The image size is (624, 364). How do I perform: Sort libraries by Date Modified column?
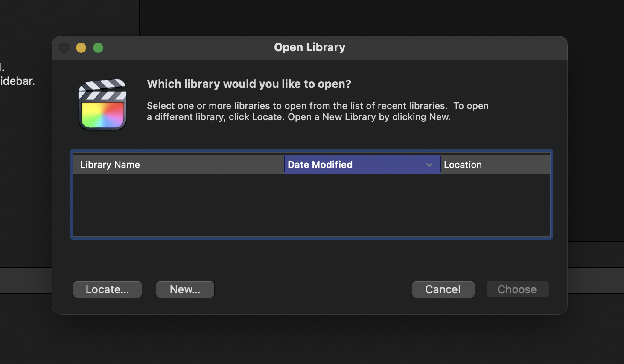point(362,165)
